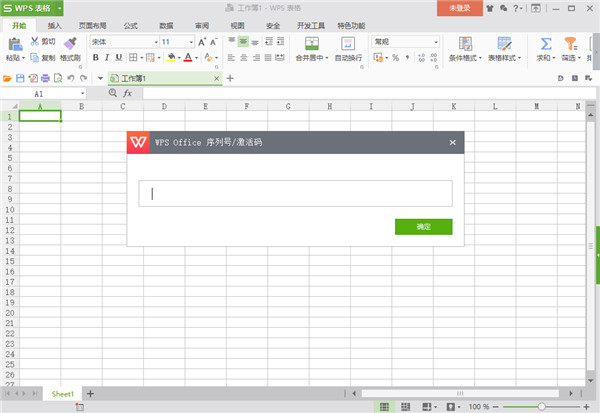Add a new sheet next to Sheet1

90,393
